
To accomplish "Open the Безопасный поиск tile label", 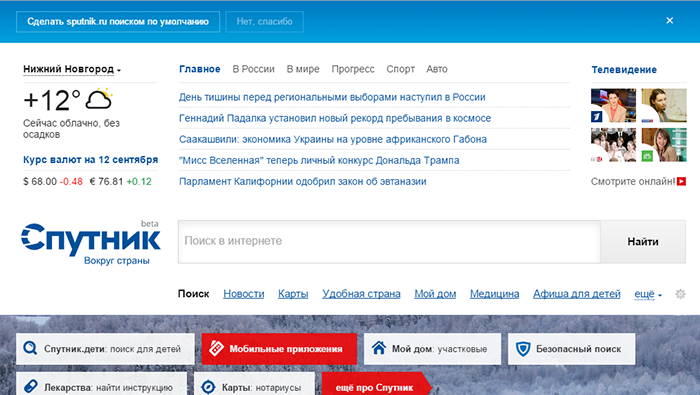I will [x=579, y=349].
